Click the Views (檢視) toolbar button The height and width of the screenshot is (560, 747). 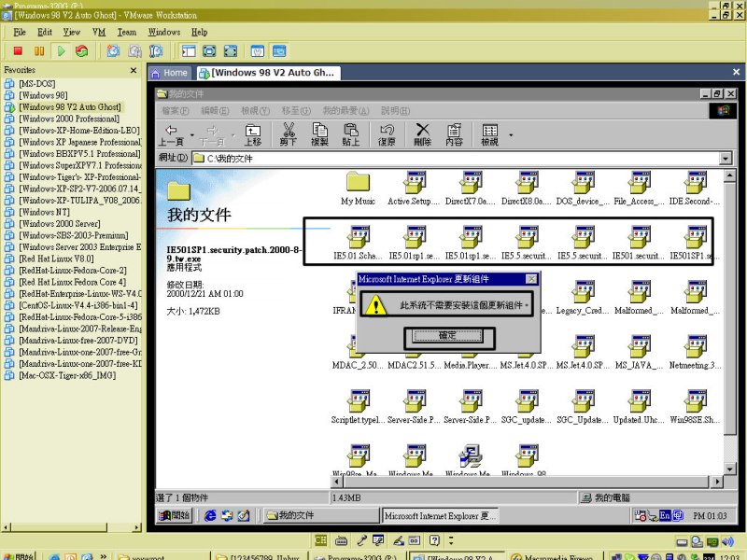(489, 134)
